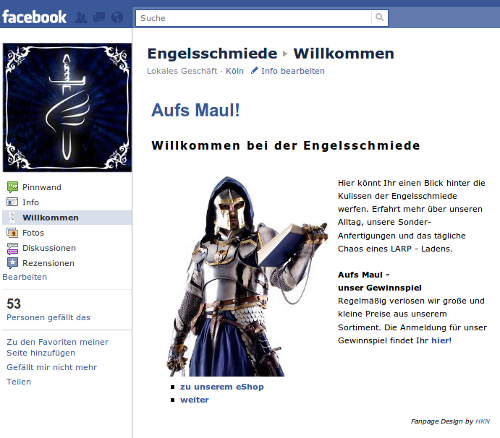Open the friend requests icon
The width and height of the screenshot is (500, 438).
[81, 17]
